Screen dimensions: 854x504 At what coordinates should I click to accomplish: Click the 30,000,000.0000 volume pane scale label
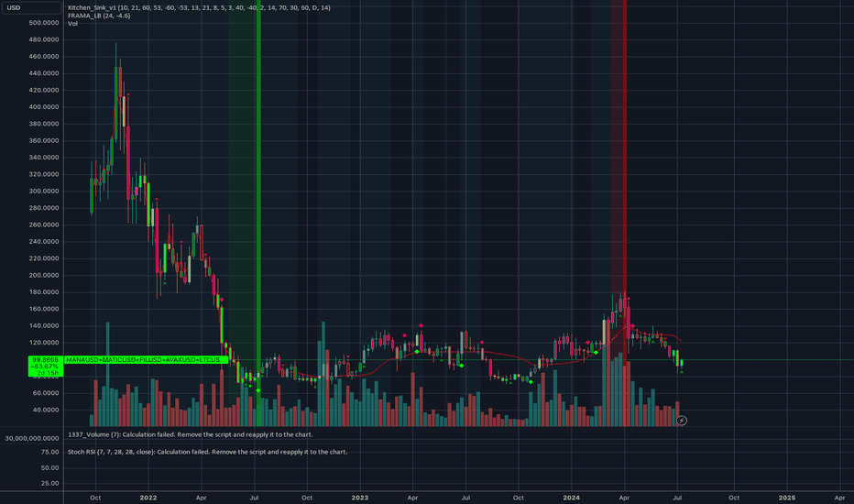tap(32, 439)
